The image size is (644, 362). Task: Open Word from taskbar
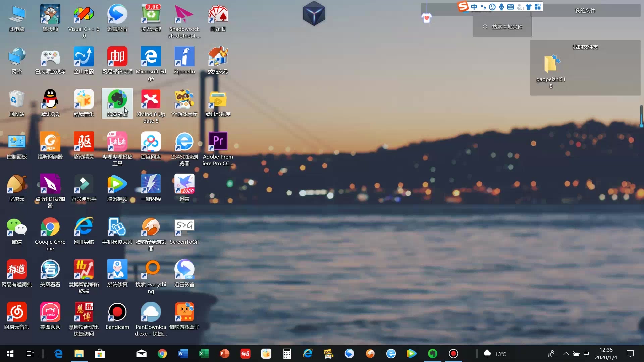tap(183, 354)
